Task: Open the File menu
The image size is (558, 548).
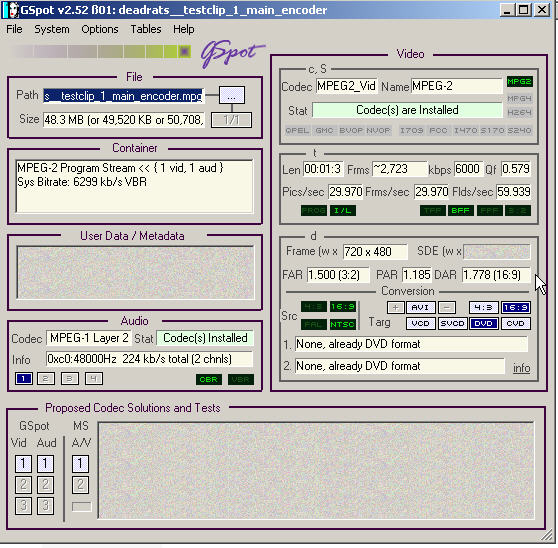Action: click(14, 29)
